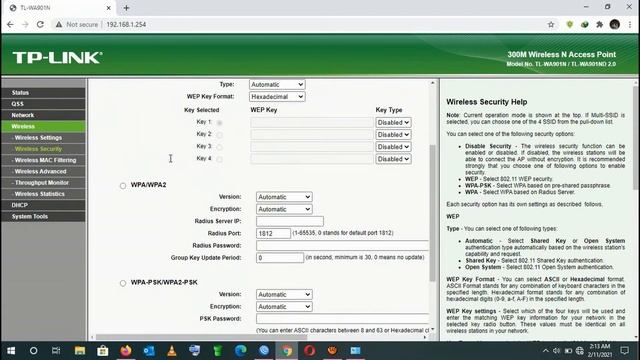Click the Radius Port field
Viewport: 640px width, 360px height.
click(273, 233)
